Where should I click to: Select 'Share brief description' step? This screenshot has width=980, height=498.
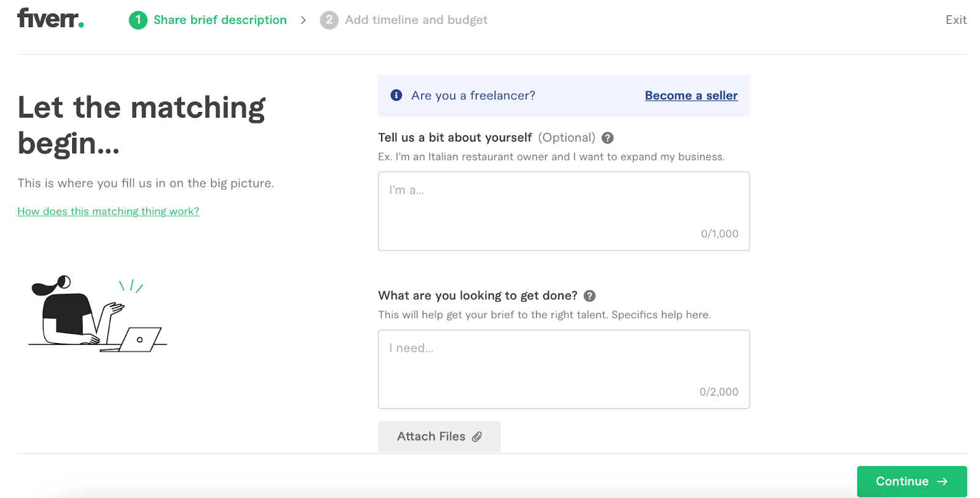click(x=220, y=20)
